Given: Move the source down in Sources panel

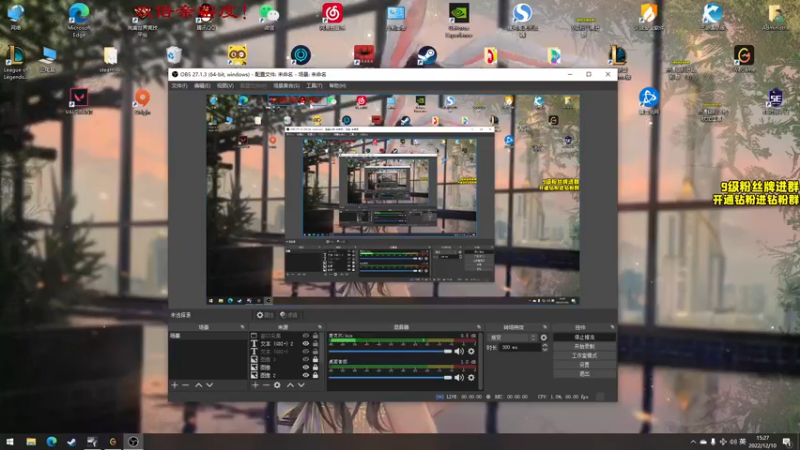Looking at the screenshot, I should click(x=301, y=385).
